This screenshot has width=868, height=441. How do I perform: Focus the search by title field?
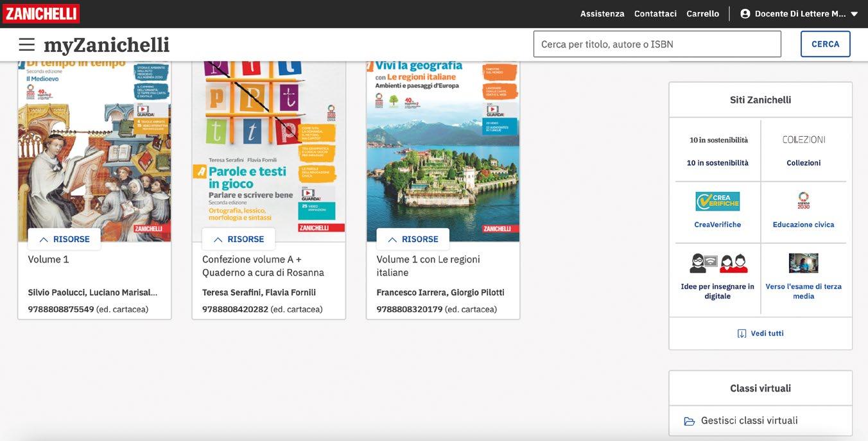point(657,44)
